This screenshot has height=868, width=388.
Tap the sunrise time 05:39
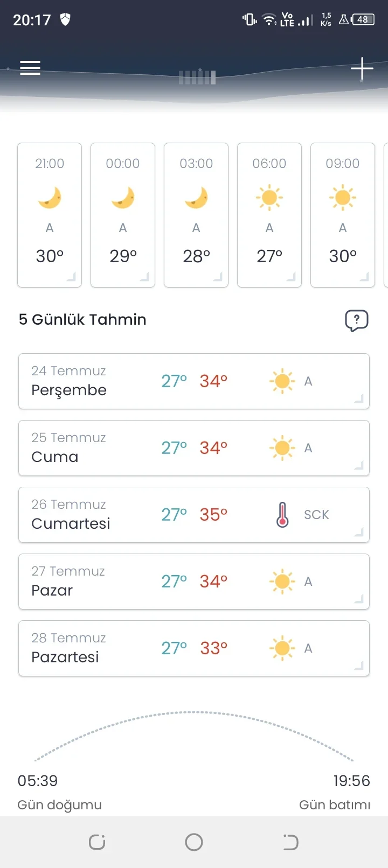coord(38,781)
